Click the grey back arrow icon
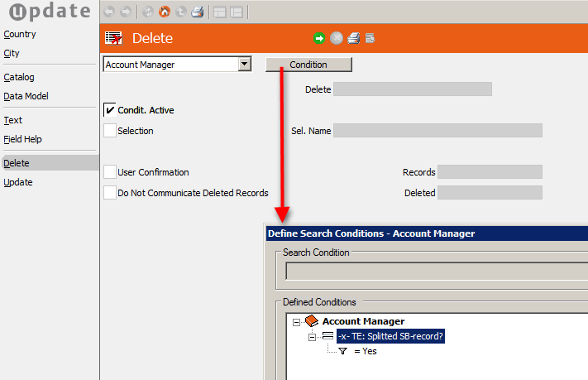The width and height of the screenshot is (588, 380). 109,12
